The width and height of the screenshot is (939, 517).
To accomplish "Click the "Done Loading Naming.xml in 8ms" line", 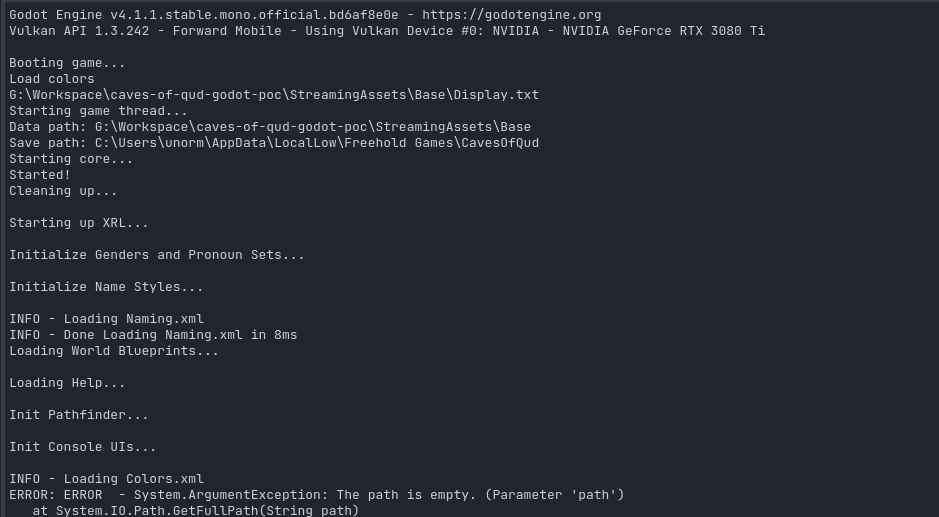I will coord(153,335).
